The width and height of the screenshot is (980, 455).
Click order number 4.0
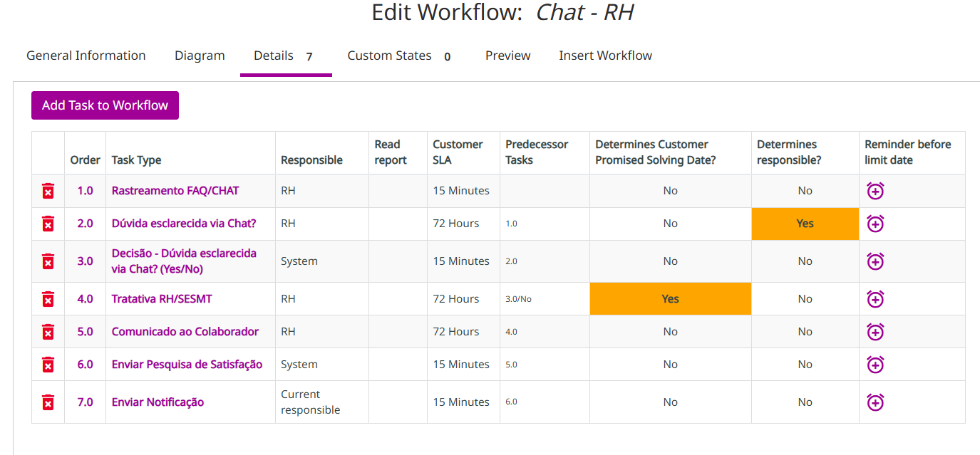(85, 299)
